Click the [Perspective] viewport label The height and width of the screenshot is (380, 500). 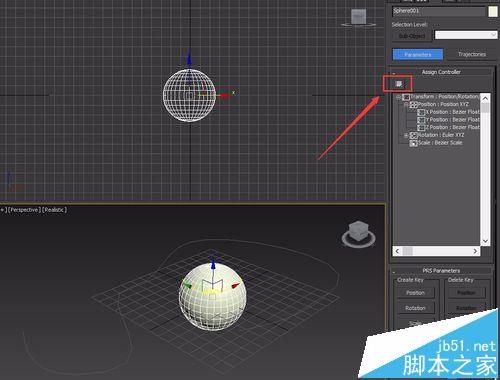[x=24, y=210]
